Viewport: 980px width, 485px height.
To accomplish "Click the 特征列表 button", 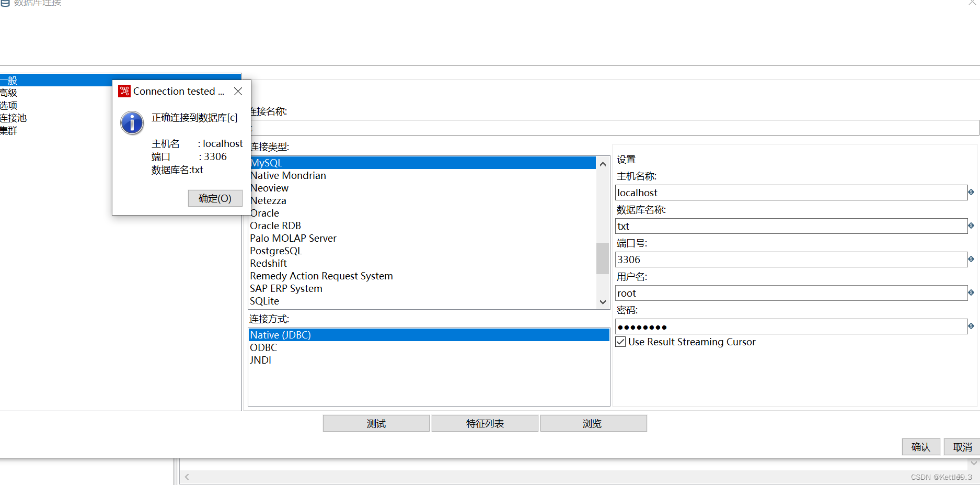I will [485, 423].
